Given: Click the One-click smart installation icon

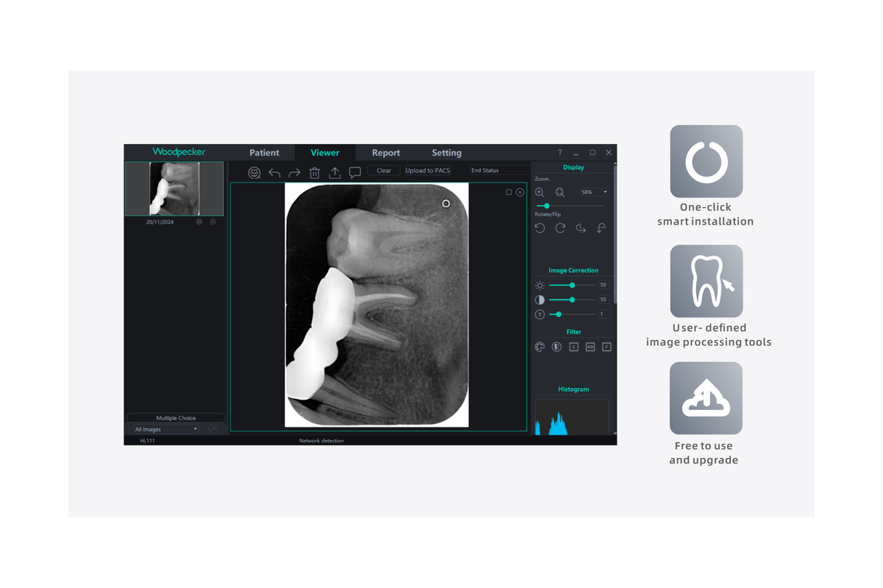Looking at the screenshot, I should point(706,161).
